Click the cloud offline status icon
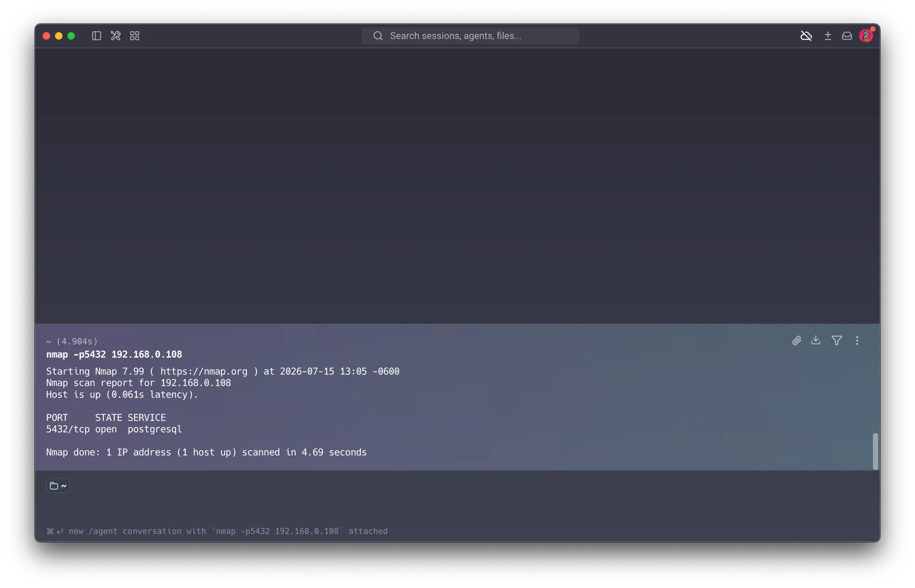 pos(806,36)
